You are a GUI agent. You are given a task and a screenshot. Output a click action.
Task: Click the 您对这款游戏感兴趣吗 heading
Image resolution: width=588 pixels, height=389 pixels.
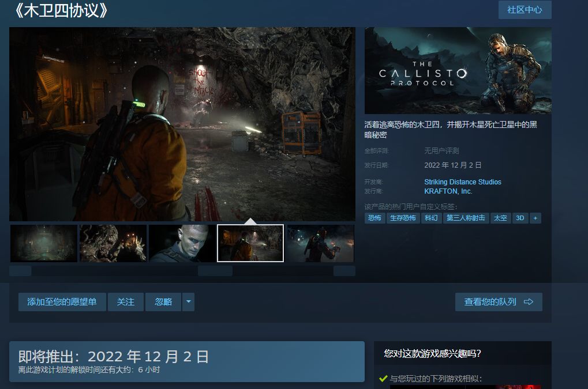coord(432,353)
